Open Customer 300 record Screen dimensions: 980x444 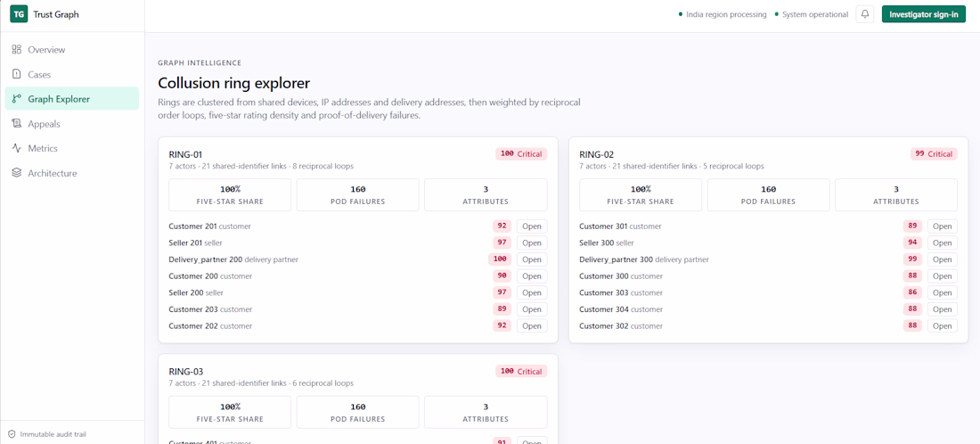943,275
